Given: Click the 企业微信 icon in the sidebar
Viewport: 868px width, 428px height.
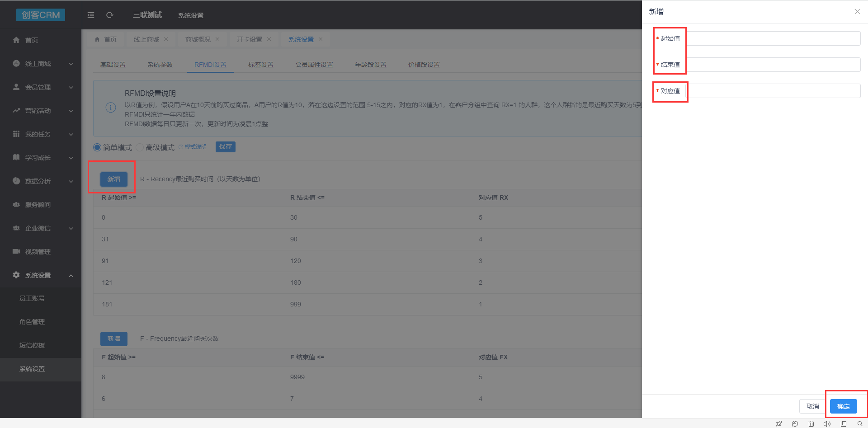Looking at the screenshot, I should pos(16,228).
